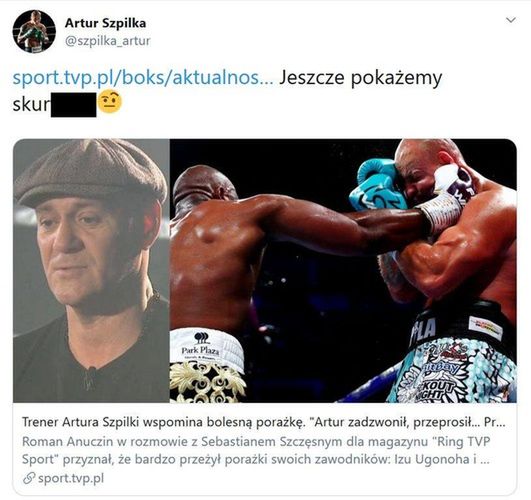The height and width of the screenshot is (500, 531).
Task: Open sport.tvp.pl domain in card footer
Action: (71, 478)
